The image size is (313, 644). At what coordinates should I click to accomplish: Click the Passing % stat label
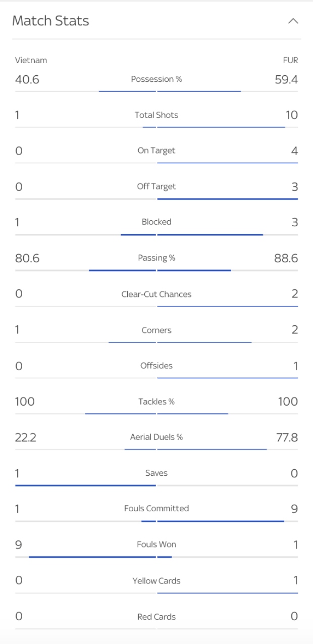tap(156, 258)
